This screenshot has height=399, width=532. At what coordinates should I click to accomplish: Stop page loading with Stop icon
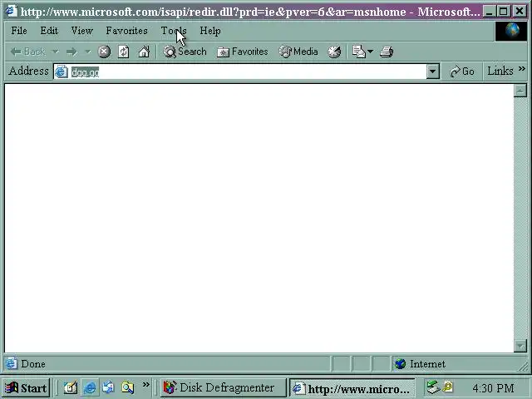pyautogui.click(x=104, y=52)
